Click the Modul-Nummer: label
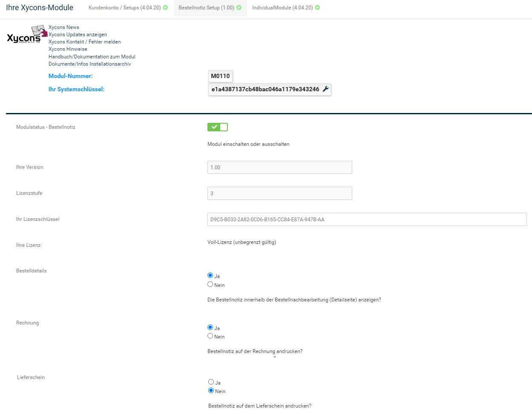This screenshot has height=414, width=532. tap(71, 76)
